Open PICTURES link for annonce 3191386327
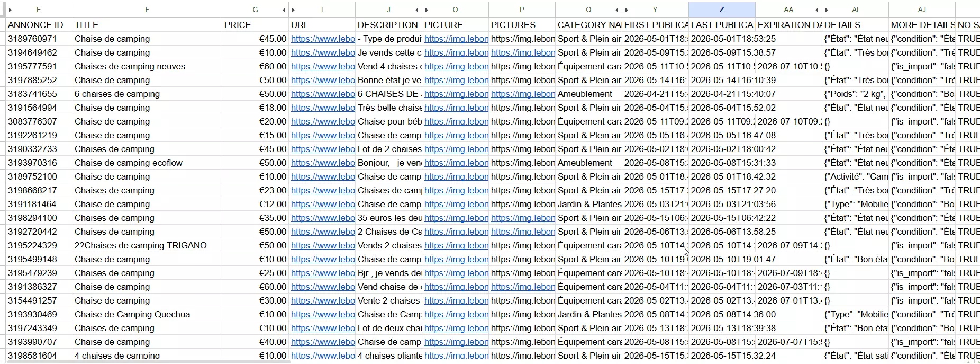This screenshot has height=364, width=980. (x=523, y=287)
